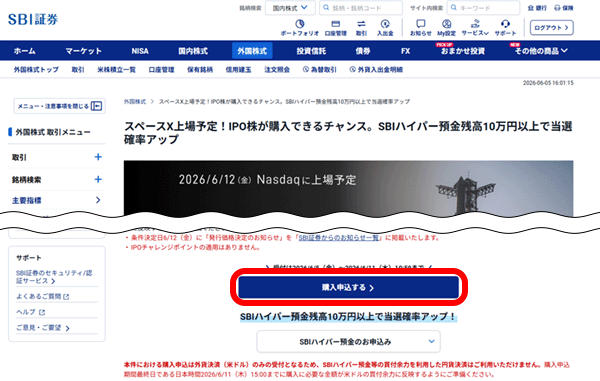This screenshot has width=600, height=381.
Task: Open SBI証券のセキュリティ/認証サービス link
Action: 54,277
